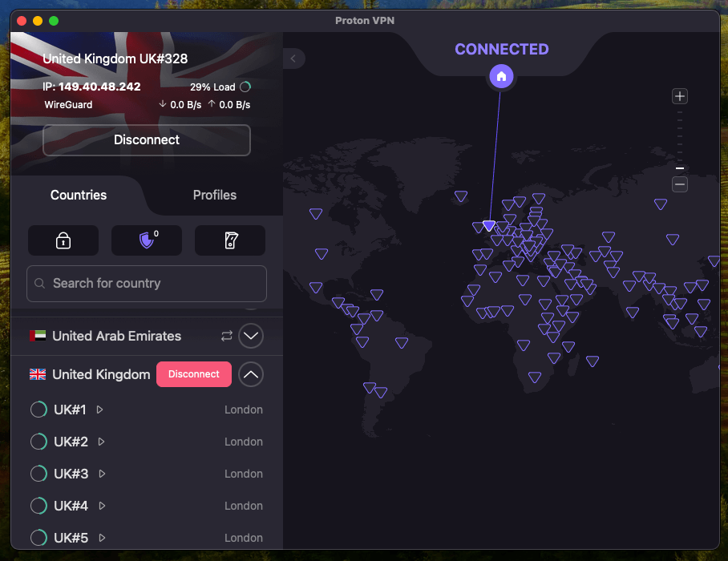Click the United Kingdom flag icon
This screenshot has height=561, width=728.
point(38,374)
